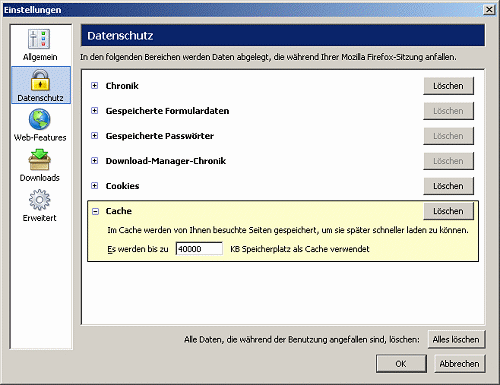Click Löschen button for Gespeicherte Formulardaten
This screenshot has height=385, width=500.
click(x=448, y=111)
